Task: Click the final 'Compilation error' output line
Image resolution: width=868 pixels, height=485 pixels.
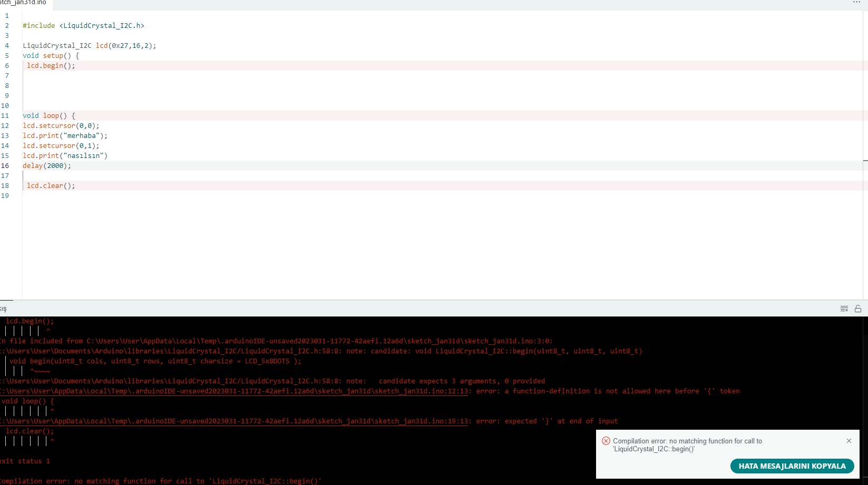Action: point(161,481)
